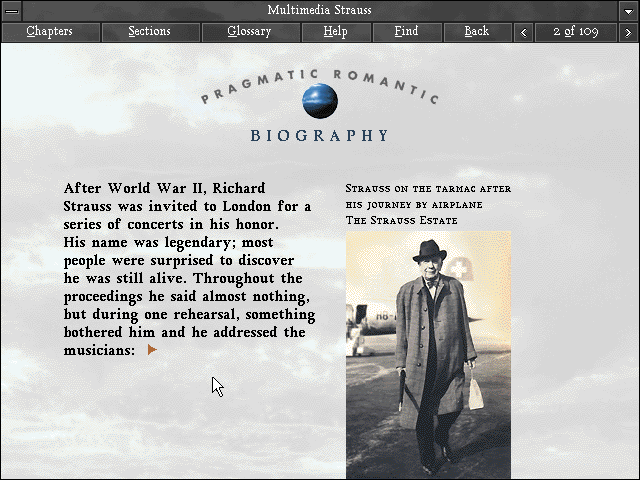Open the window system menu box
This screenshot has height=480, width=640.
pos(12,11)
